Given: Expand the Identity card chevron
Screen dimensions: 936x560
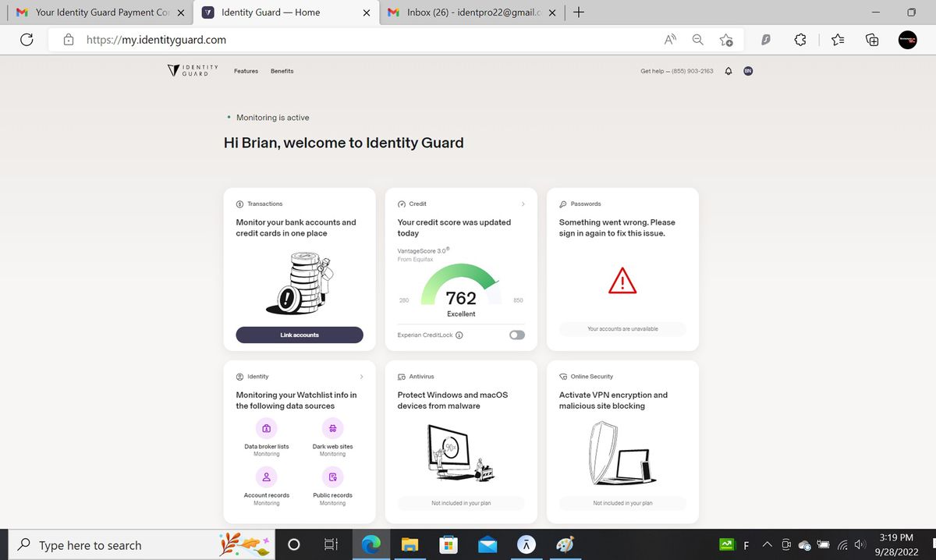Looking at the screenshot, I should point(361,376).
